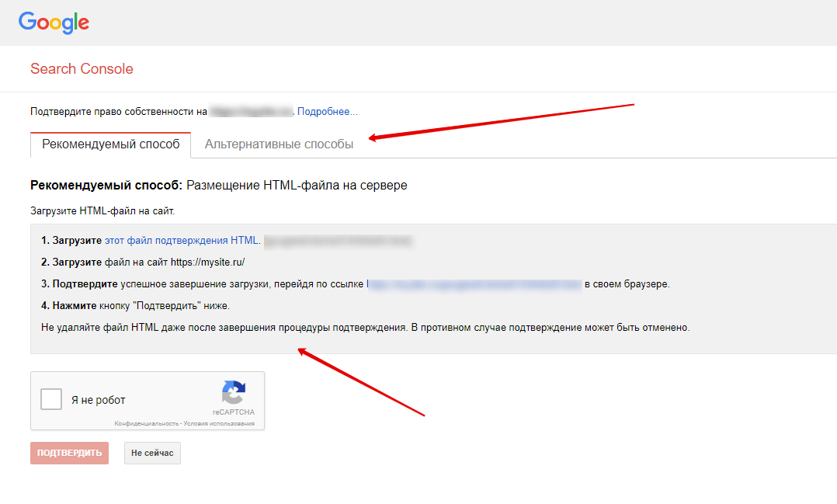Check the "Я не робот" checkbox
837x504 pixels.
(x=51, y=400)
